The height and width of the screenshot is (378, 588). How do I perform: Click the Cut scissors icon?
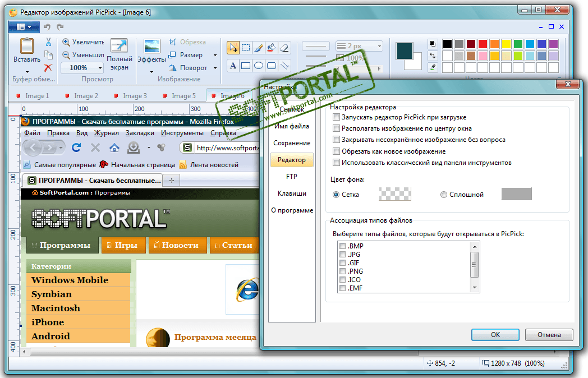click(x=48, y=42)
